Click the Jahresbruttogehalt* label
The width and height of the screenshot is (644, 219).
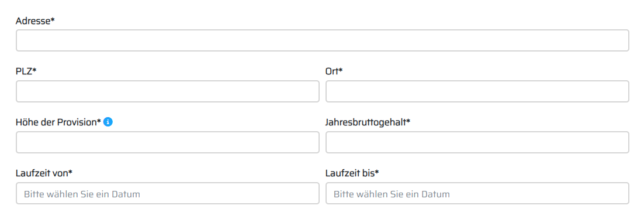click(x=368, y=122)
